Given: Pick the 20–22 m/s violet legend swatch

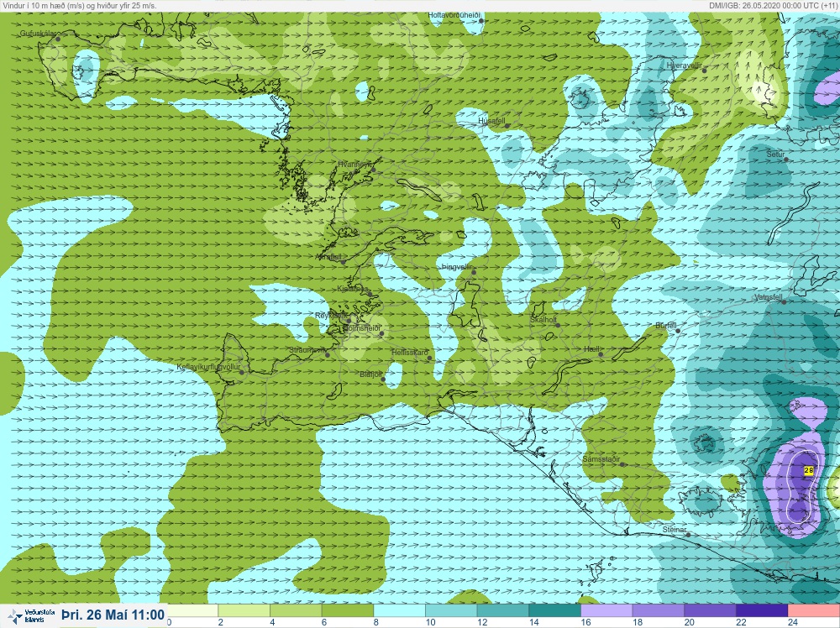Looking at the screenshot, I should point(710,610).
